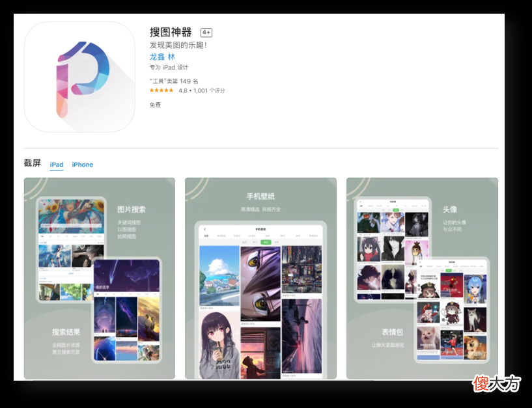Open the 头像 screenshot preview

click(x=422, y=278)
